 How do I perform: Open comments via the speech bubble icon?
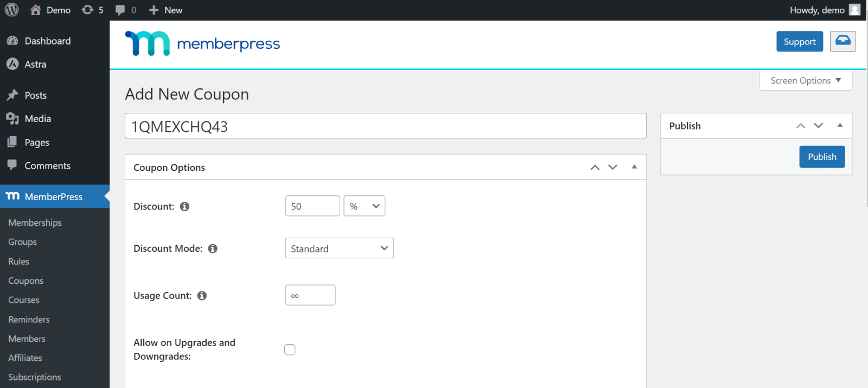coord(120,9)
